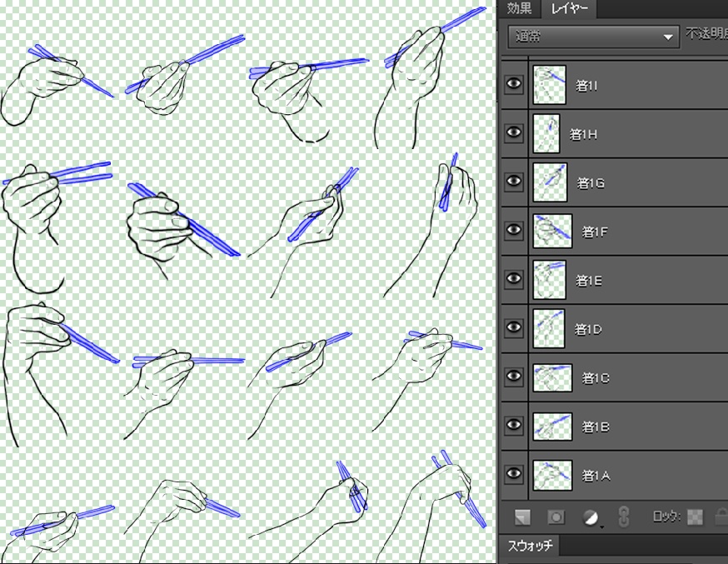Toggle visibility of layer 箸1G

coord(513,182)
